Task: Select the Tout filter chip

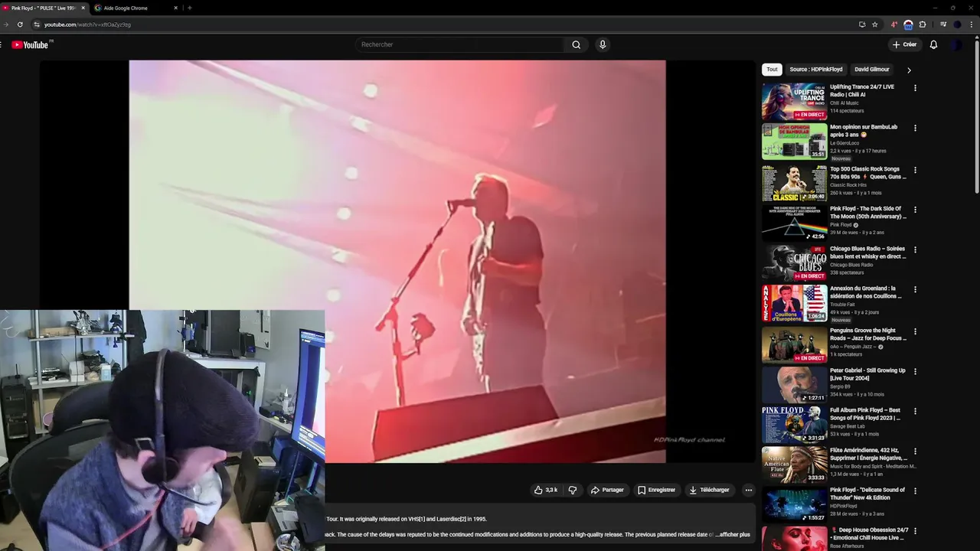Action: pos(772,70)
